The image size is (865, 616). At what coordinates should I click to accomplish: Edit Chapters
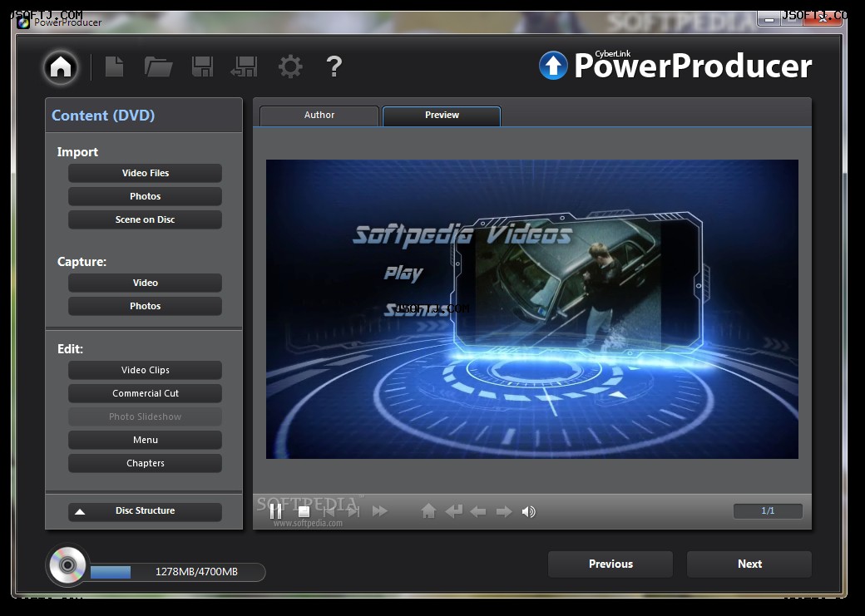click(x=145, y=463)
